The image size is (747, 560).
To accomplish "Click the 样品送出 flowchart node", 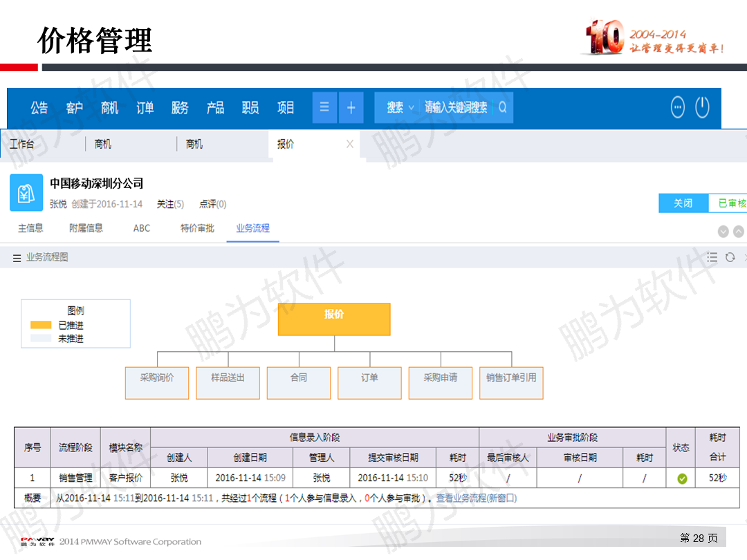I will (228, 383).
